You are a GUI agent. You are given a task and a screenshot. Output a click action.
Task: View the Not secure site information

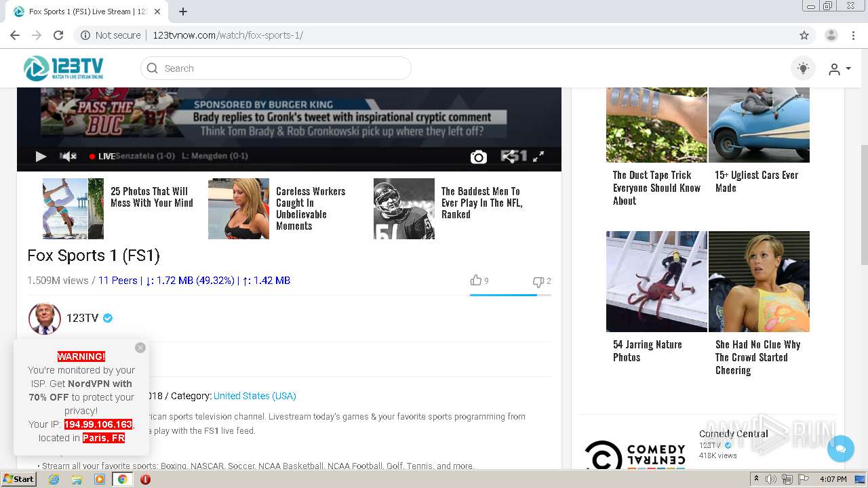coord(111,35)
